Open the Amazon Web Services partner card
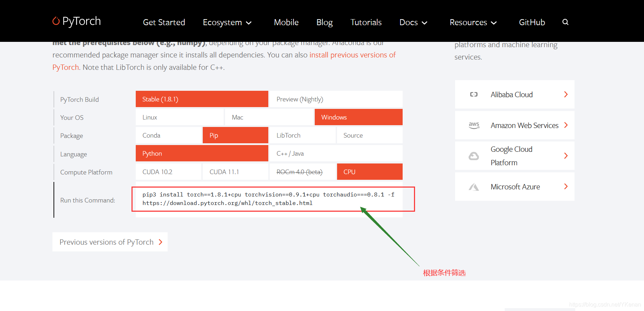 click(515, 125)
